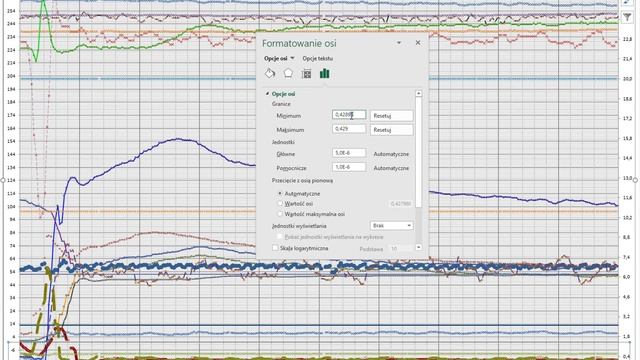Click the Przecięcie z osią pionową label

pos(302,180)
